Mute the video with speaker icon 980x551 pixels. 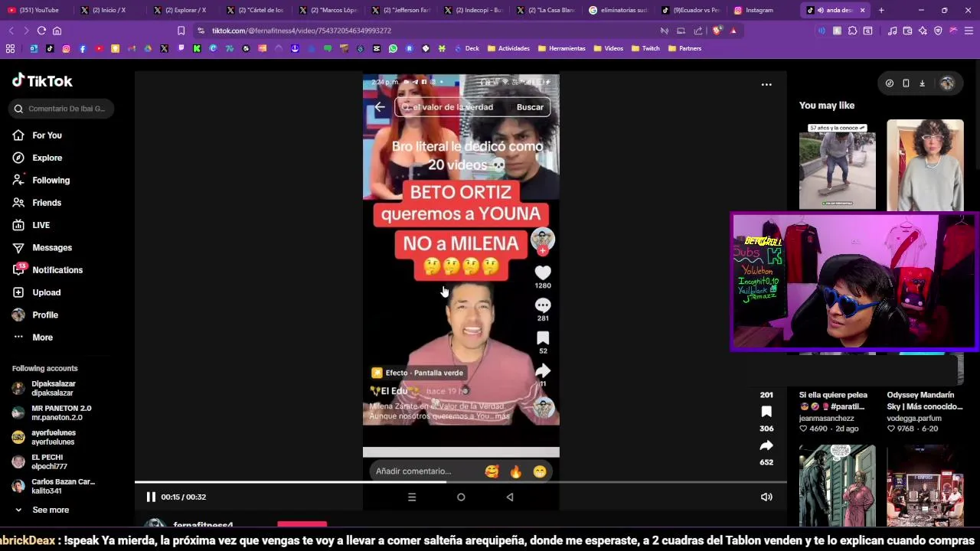click(766, 497)
